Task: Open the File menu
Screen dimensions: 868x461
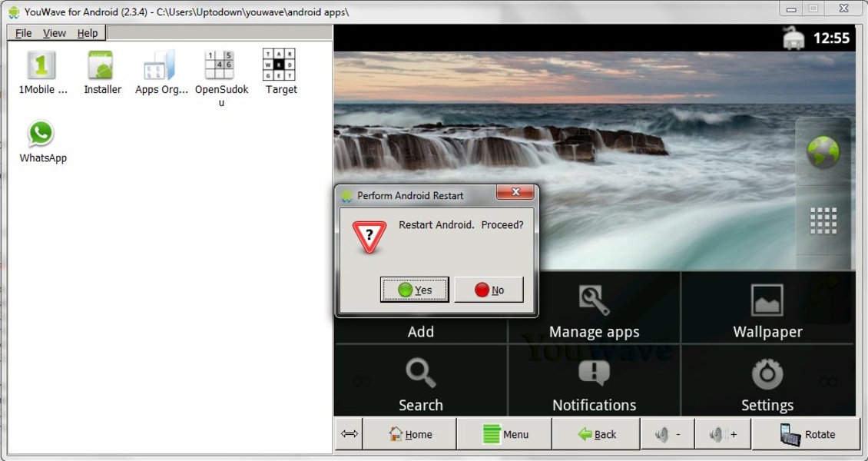Action: point(24,33)
